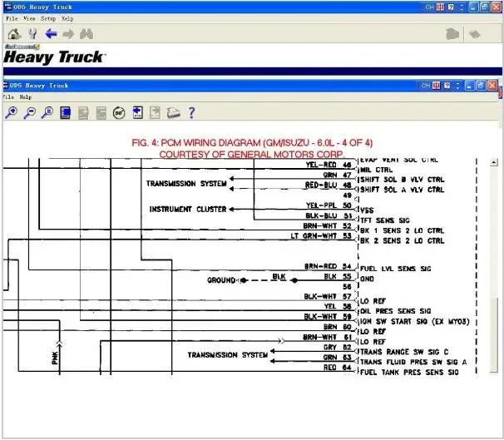Click the diagram scrollbar up arrow
Viewport: 504px width, 440px height.
[494, 162]
